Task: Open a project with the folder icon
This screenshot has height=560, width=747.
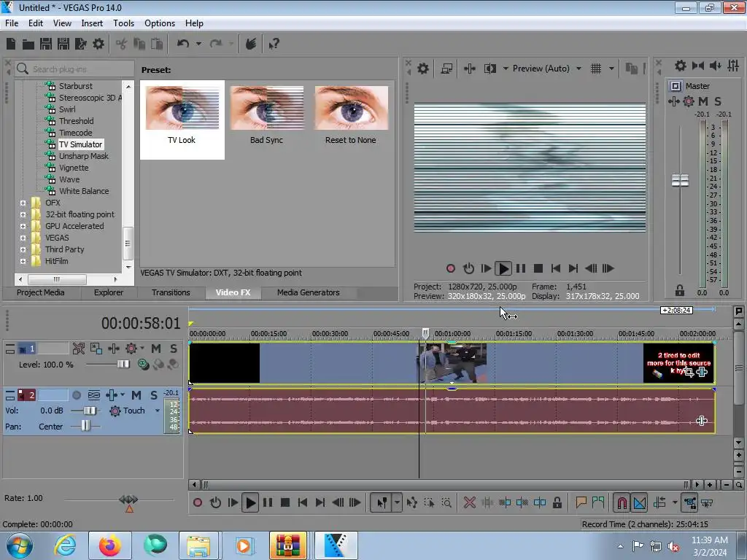Action: [28, 44]
